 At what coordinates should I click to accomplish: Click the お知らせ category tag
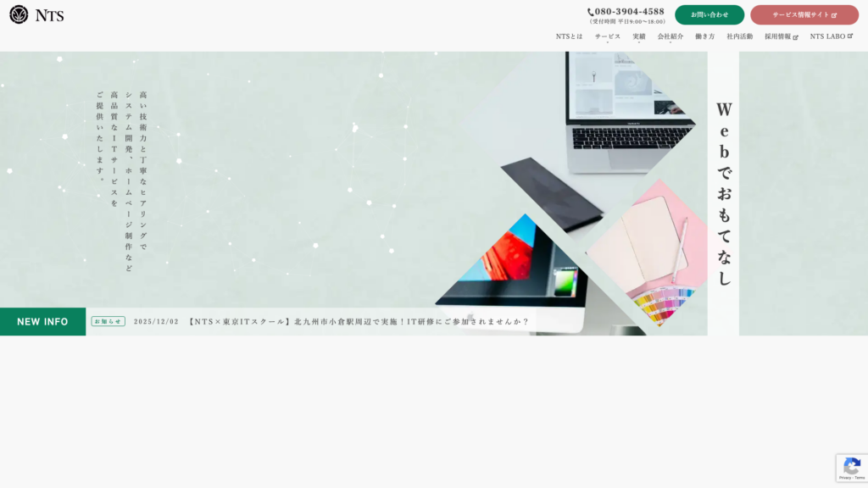click(108, 322)
